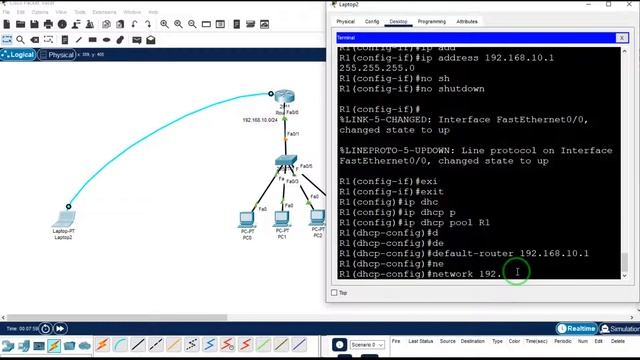
Task: Select the automatic connection lightning cable
Action: [102, 345]
